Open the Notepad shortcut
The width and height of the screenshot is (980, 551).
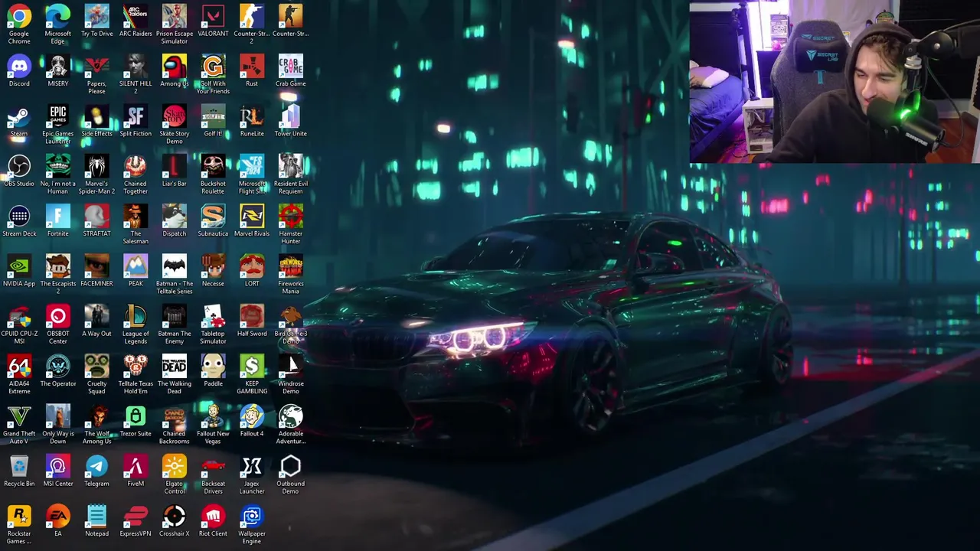[x=96, y=517]
